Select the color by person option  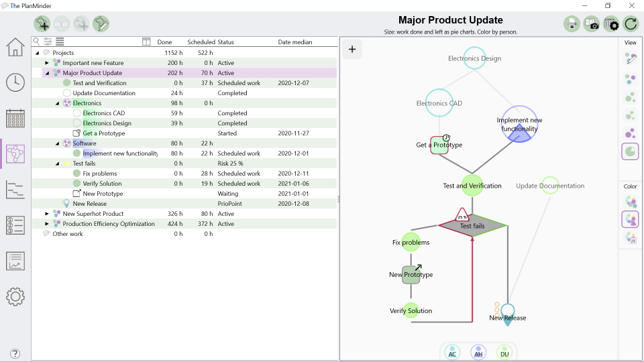[x=631, y=219]
